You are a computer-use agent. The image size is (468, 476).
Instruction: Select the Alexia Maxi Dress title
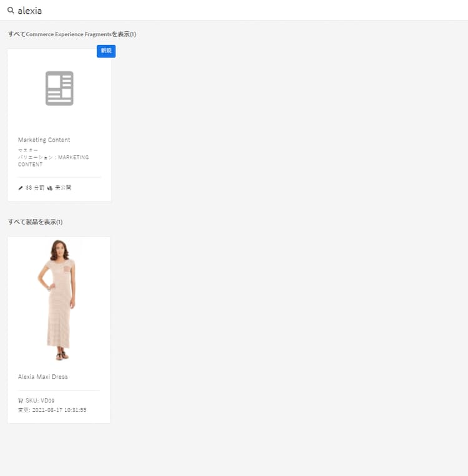click(x=43, y=377)
